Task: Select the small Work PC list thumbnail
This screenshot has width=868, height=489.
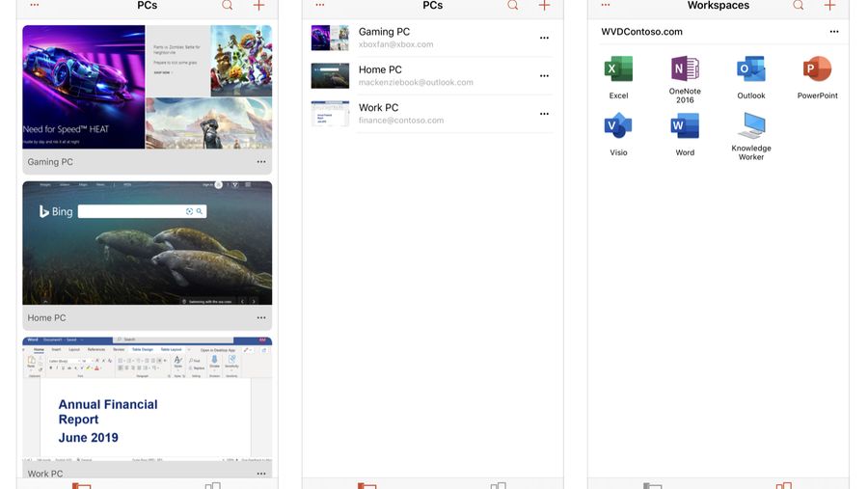Action: pos(330,114)
